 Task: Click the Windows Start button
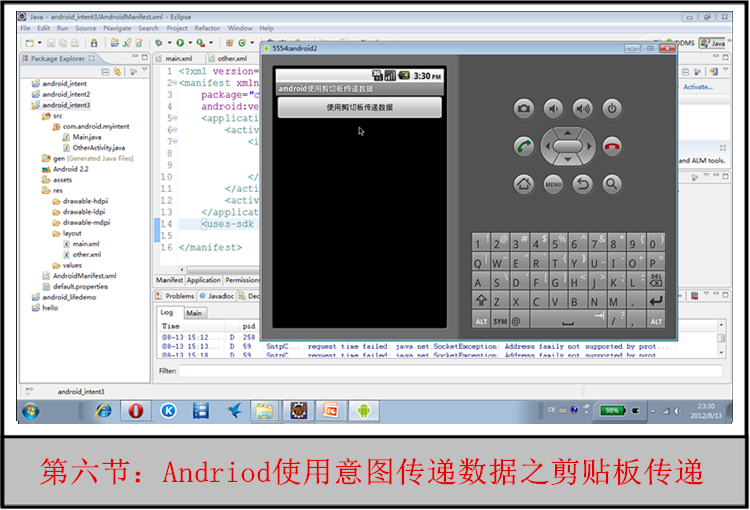pyautogui.click(x=31, y=411)
